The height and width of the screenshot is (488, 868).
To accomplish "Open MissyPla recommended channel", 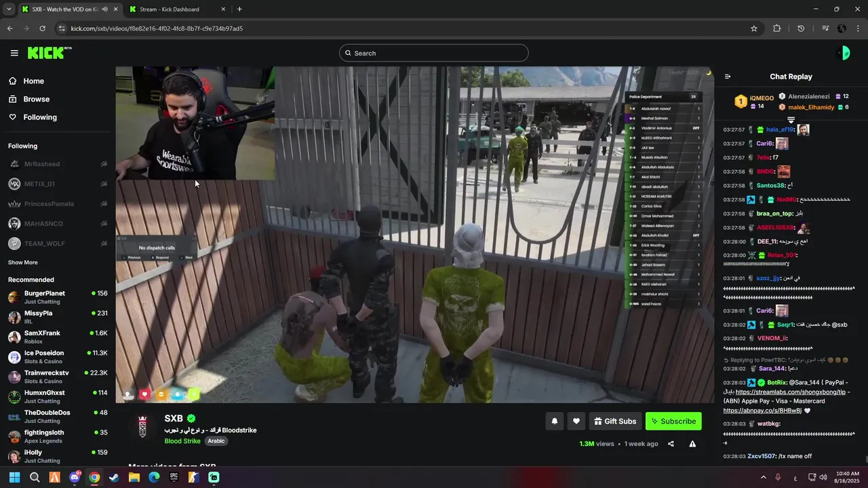I will pyautogui.click(x=58, y=317).
